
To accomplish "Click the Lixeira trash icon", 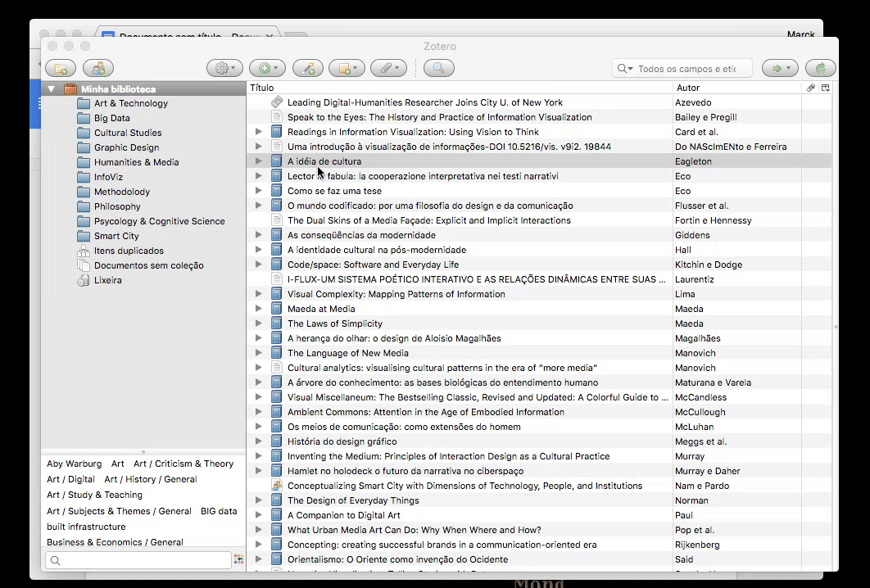I will (84, 280).
